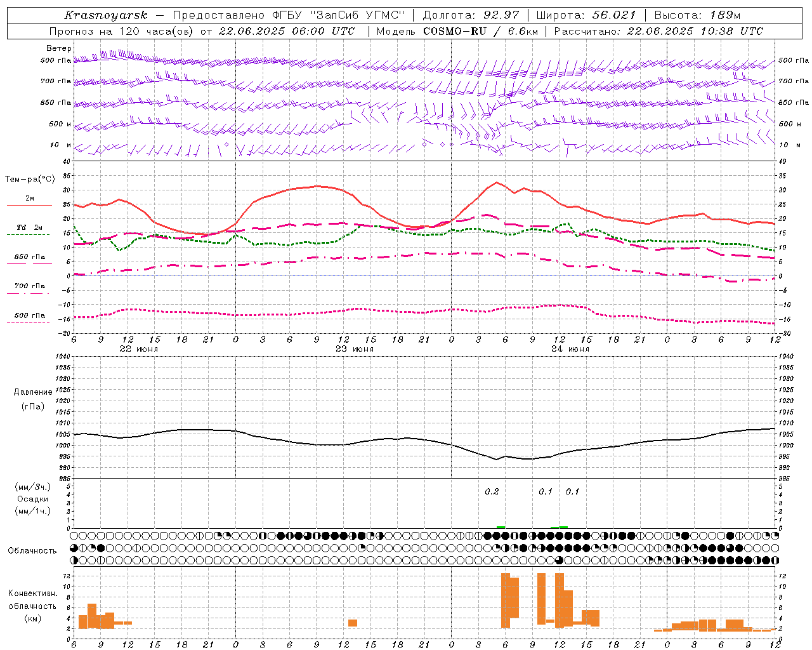Screen dimensions: 812x650
Task: Click the Тем-ра(°C) panel label
Action: coord(30,180)
